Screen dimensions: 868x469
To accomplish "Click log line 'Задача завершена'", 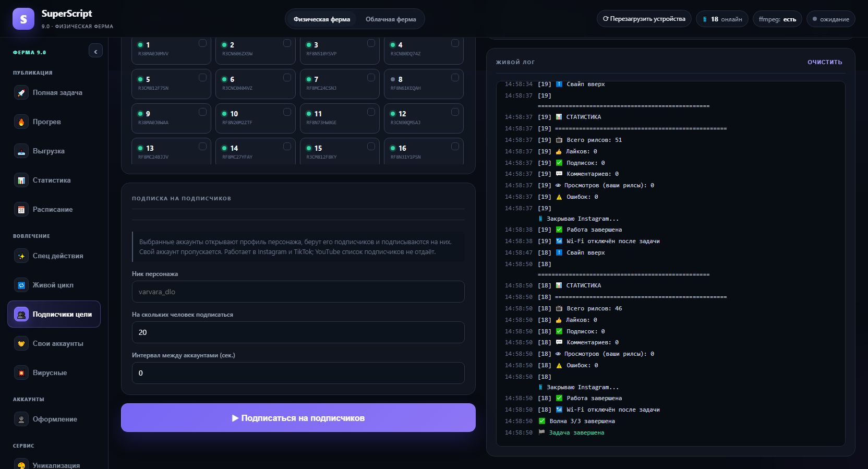I will click(576, 432).
